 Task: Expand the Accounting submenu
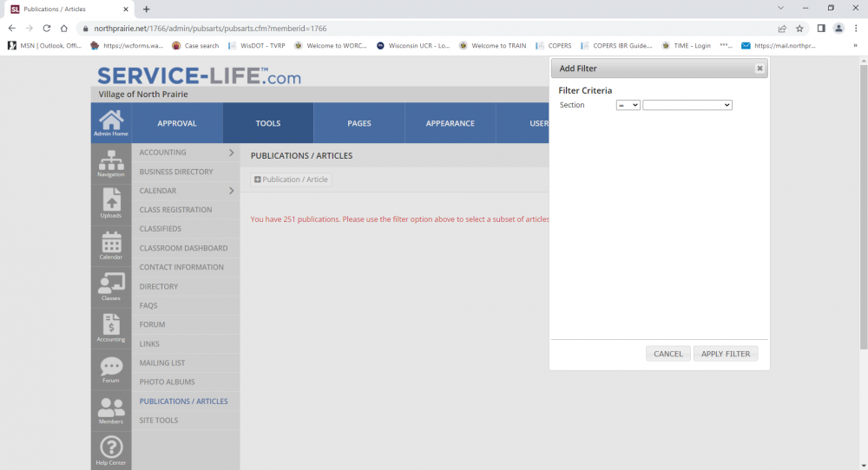pos(231,153)
